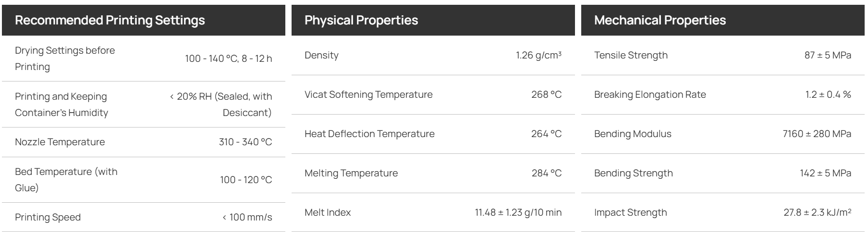
Task: Select the Vicat Softening Temperature label
Action: (x=368, y=94)
